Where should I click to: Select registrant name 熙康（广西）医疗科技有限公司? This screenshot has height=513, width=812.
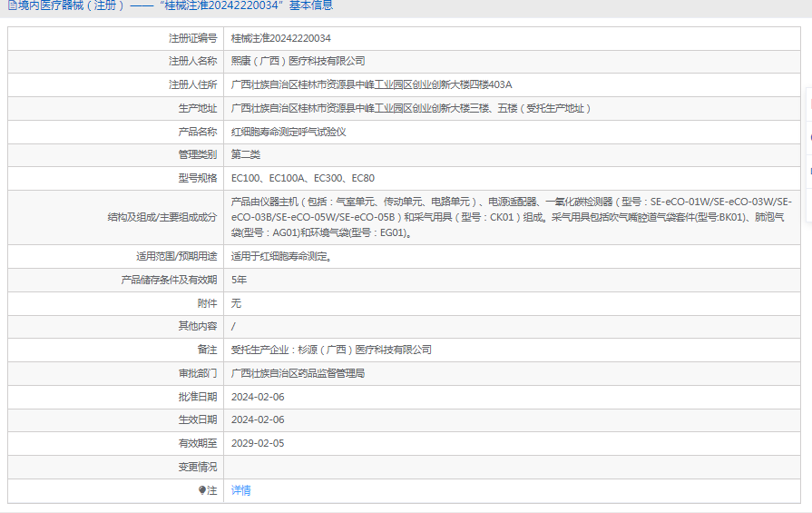(x=298, y=61)
